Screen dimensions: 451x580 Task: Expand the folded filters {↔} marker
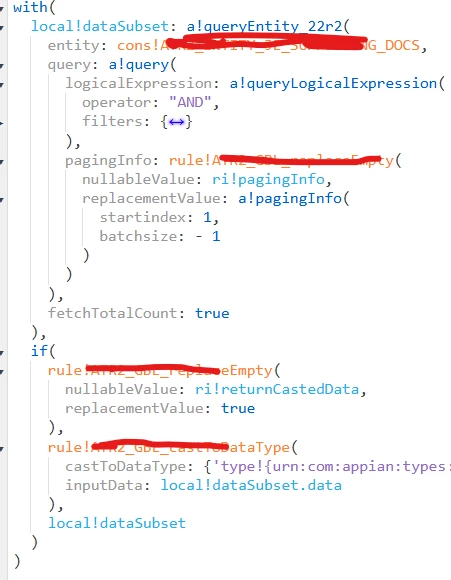tap(176, 122)
